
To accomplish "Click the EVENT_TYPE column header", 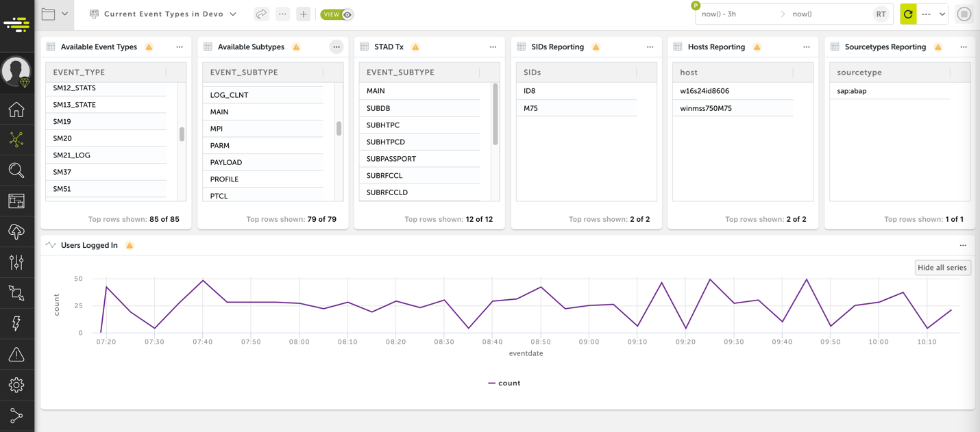I will click(106, 72).
